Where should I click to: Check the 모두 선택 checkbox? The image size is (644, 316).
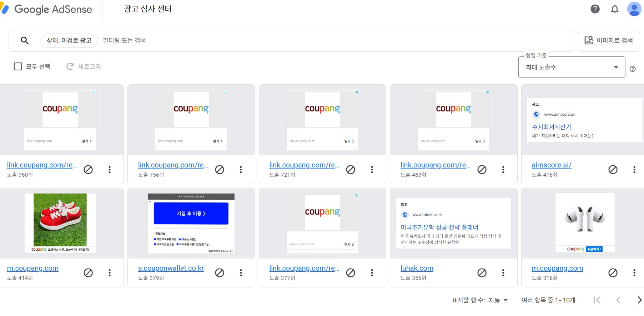[x=18, y=66]
